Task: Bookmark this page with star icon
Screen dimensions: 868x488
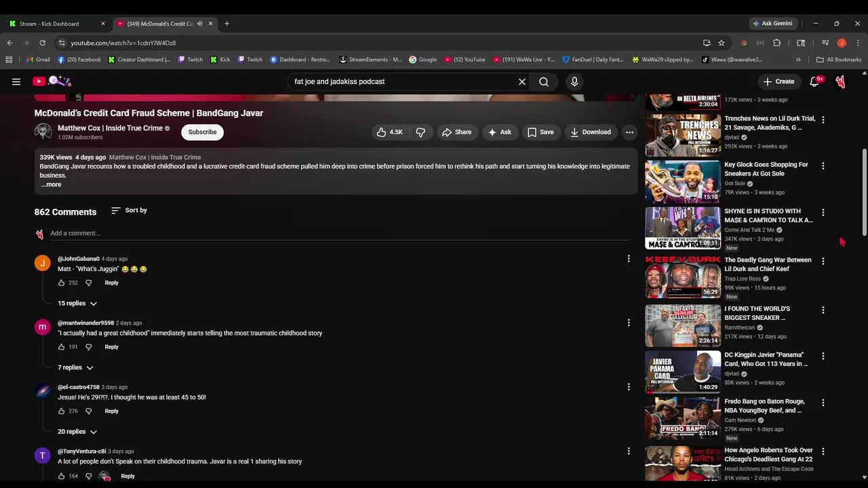Action: (x=722, y=43)
